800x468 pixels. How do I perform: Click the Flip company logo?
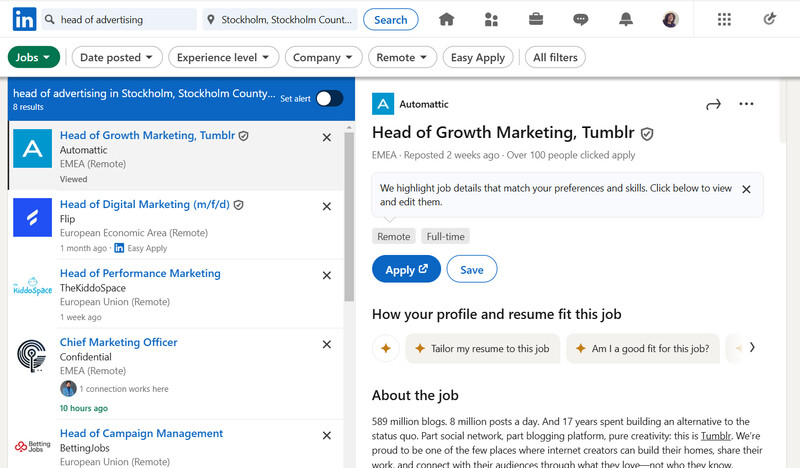[33, 217]
